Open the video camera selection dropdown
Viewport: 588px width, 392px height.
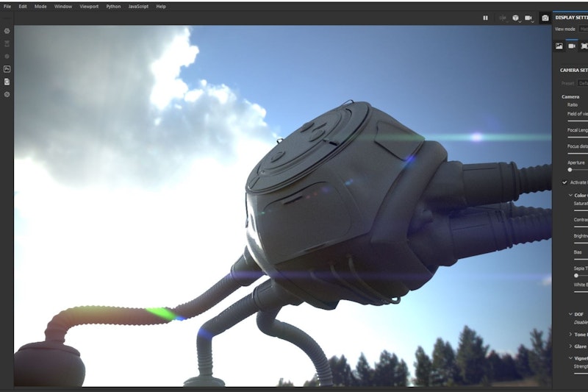(529, 18)
